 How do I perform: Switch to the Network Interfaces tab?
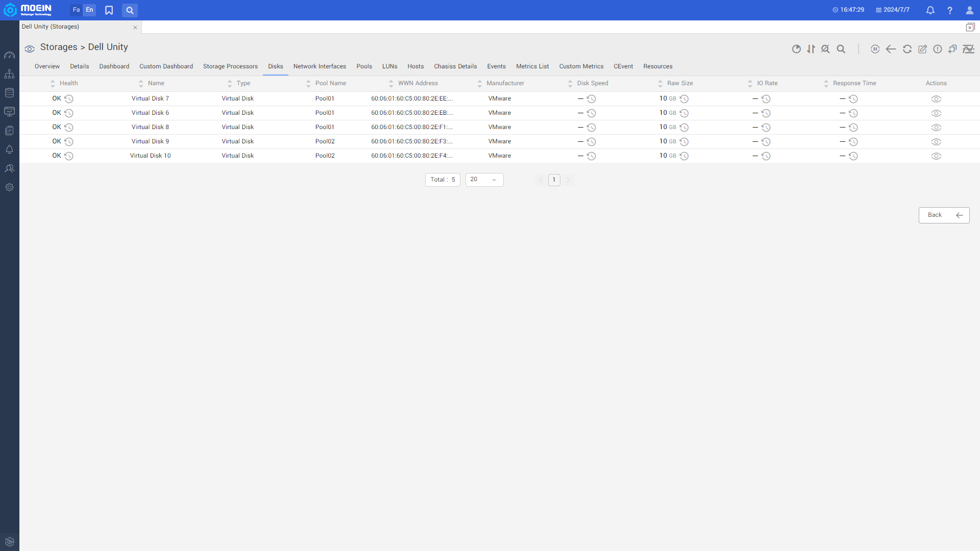(x=320, y=66)
